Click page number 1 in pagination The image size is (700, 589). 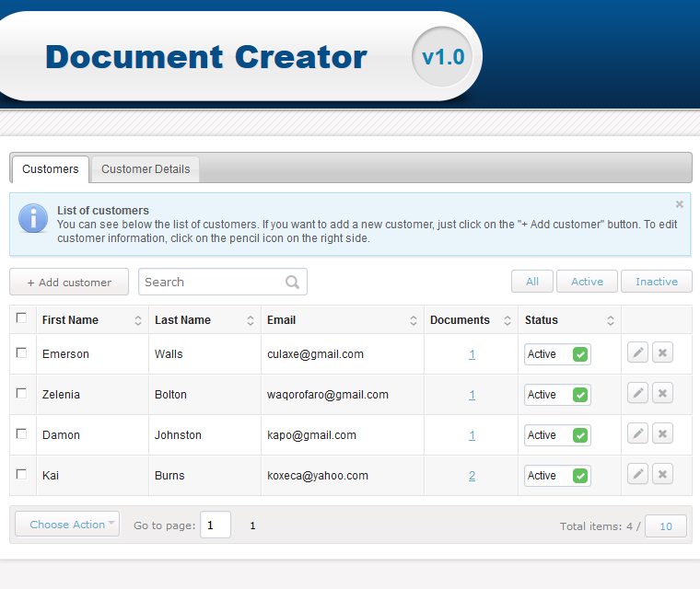coord(252,525)
